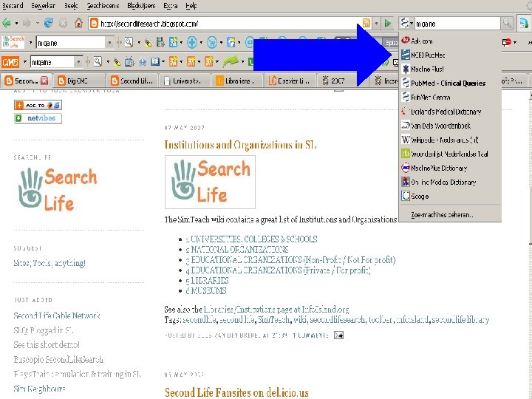Click the blue plus circle icon on Search Life toolbar
The height and width of the screenshot is (399, 532).
click(191, 42)
